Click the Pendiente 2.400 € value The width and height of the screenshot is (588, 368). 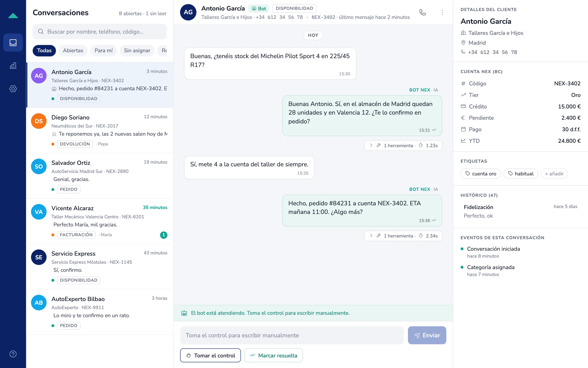[571, 118]
